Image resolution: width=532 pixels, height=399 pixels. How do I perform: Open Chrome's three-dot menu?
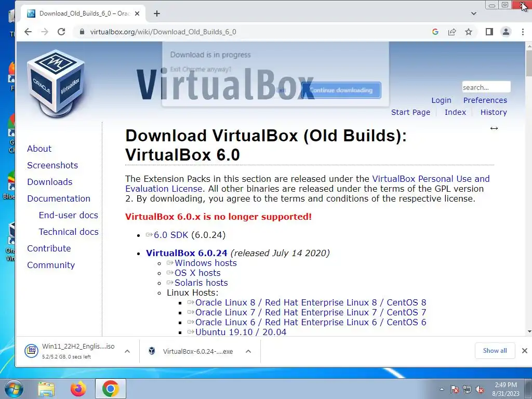click(x=523, y=32)
